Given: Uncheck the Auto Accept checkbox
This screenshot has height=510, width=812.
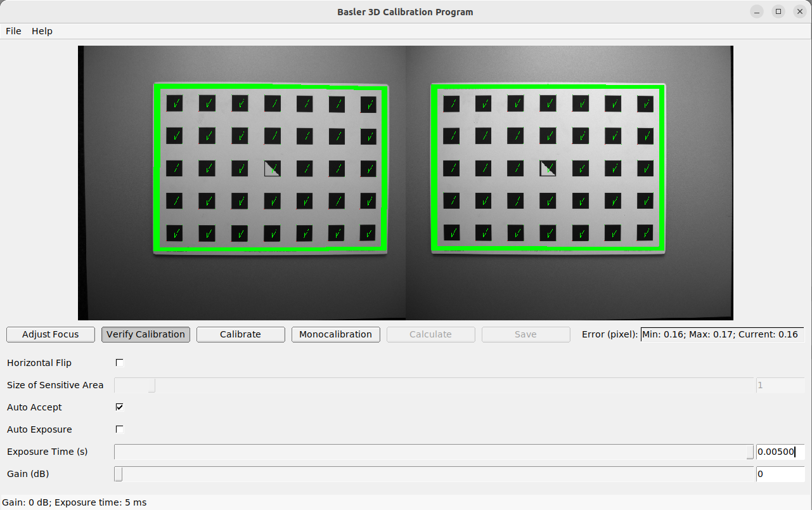Looking at the screenshot, I should click(119, 407).
